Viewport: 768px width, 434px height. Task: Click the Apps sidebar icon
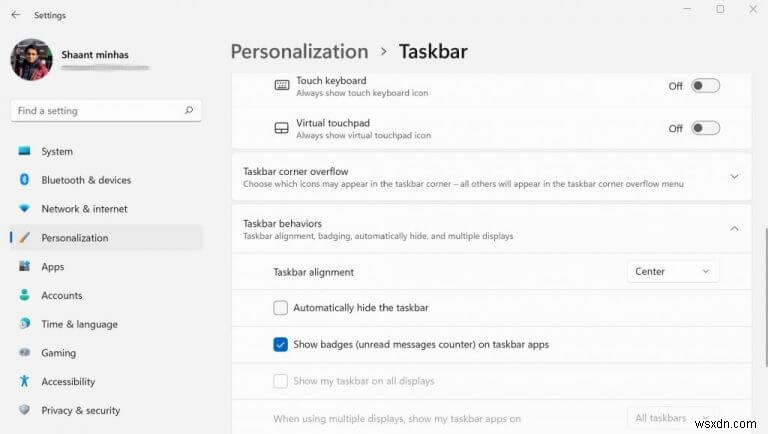coord(24,266)
